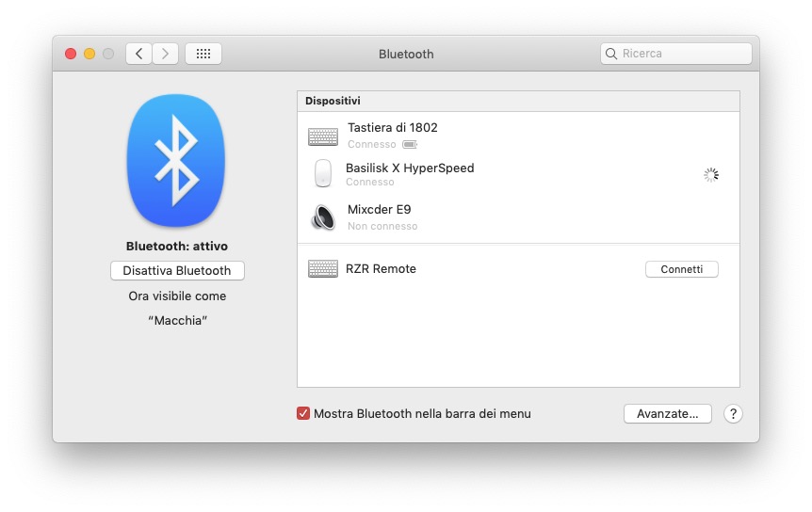Click Connetti for RZR Remote
The image size is (812, 512).
[x=681, y=269]
